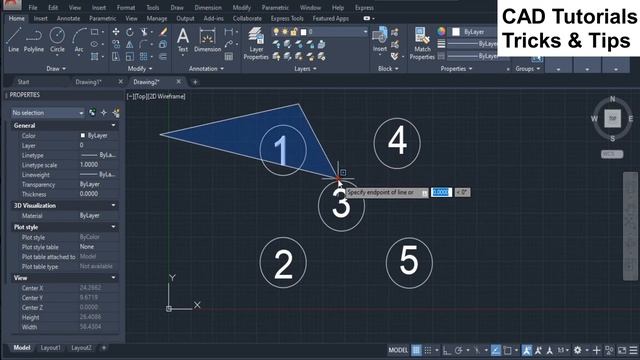
Task: Collapse the 3D Visualization section
Action: tap(113, 205)
